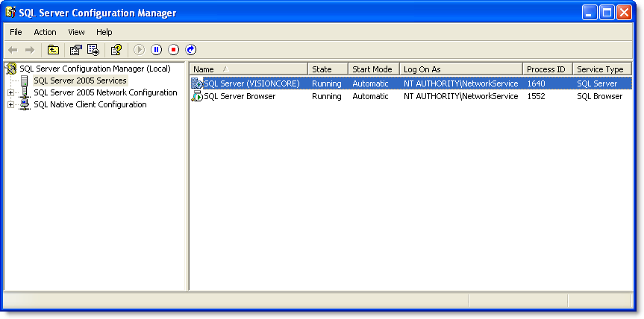Click Log On As value for SQL Server Browser
The image size is (644, 319).
tap(461, 96)
